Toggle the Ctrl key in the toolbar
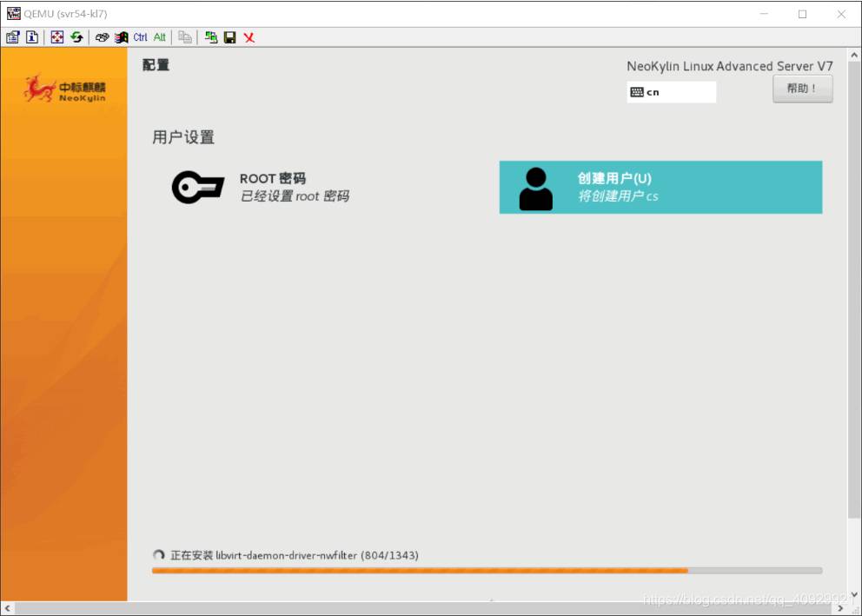 point(140,37)
